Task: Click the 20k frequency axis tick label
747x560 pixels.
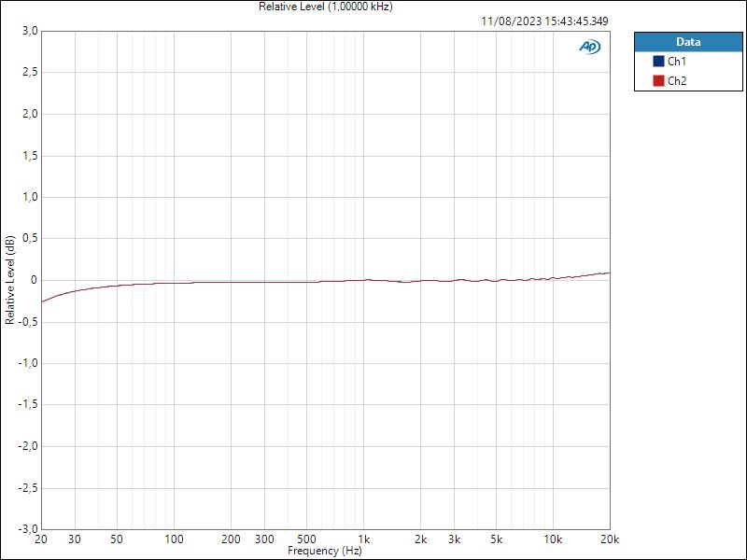Action: click(611, 539)
